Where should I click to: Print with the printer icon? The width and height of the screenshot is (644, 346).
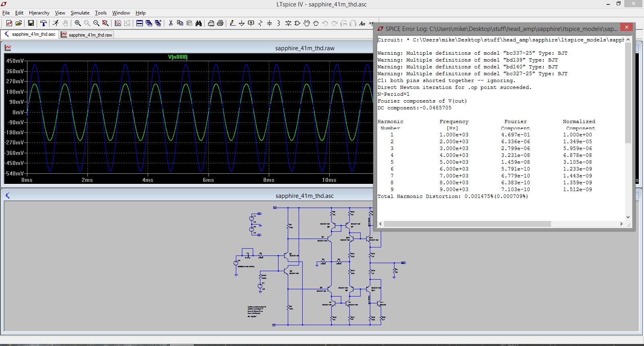[220, 23]
